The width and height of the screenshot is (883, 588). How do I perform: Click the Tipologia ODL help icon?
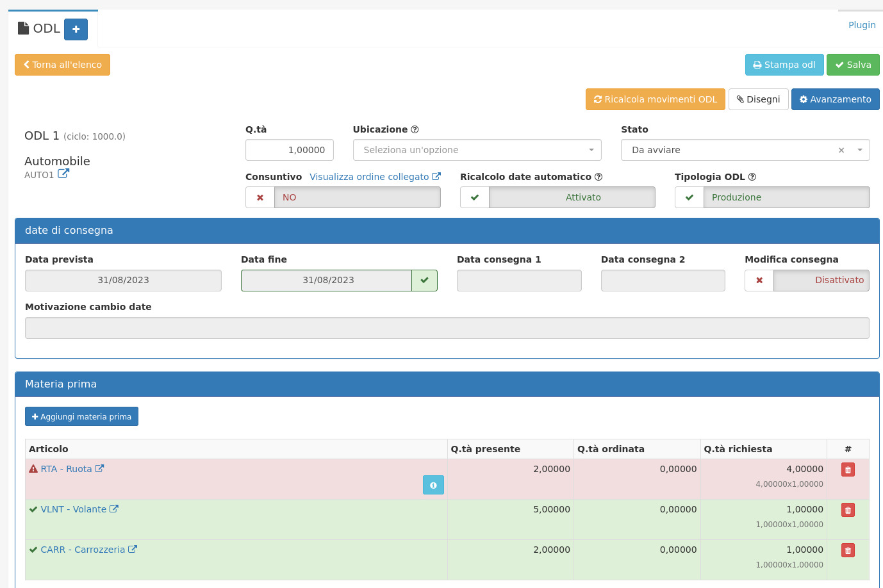752,177
